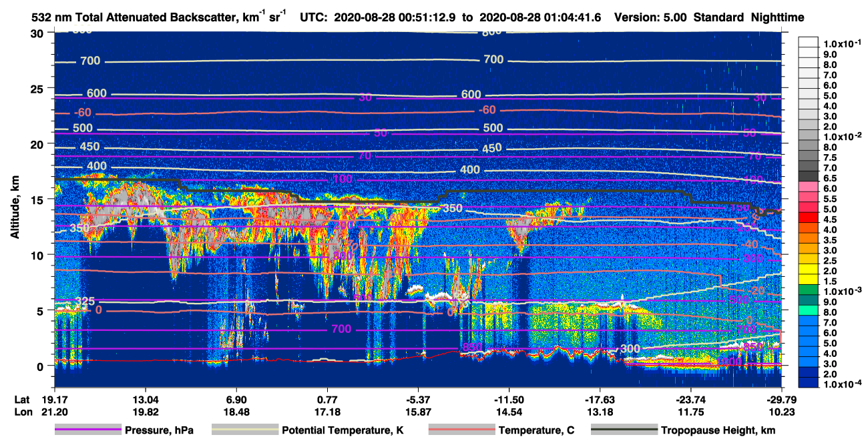The height and width of the screenshot is (445, 868).
Task: Click the 'Tropopause Height, km' legend label
Action: click(718, 430)
